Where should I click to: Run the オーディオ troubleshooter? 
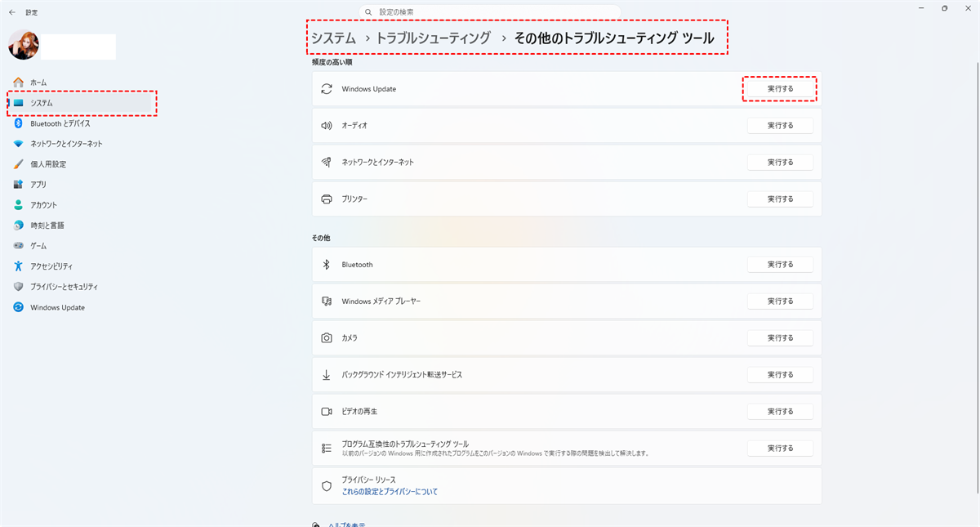780,126
